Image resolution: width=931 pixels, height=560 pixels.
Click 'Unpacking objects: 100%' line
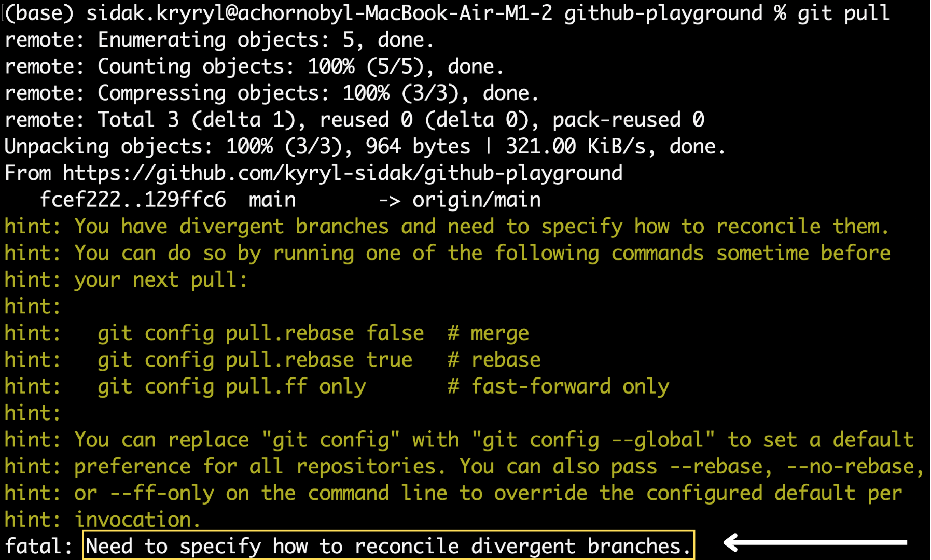[365, 146]
